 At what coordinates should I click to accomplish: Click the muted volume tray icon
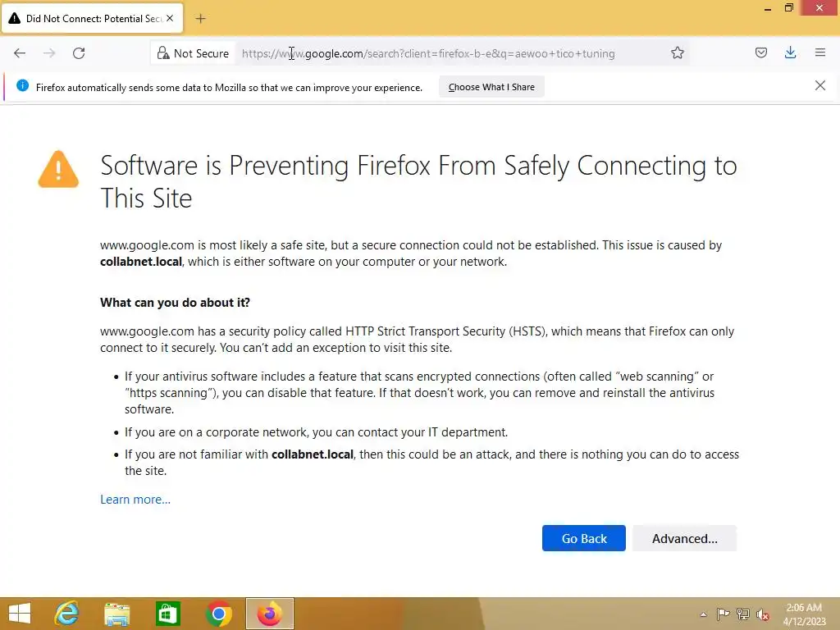tap(763, 614)
